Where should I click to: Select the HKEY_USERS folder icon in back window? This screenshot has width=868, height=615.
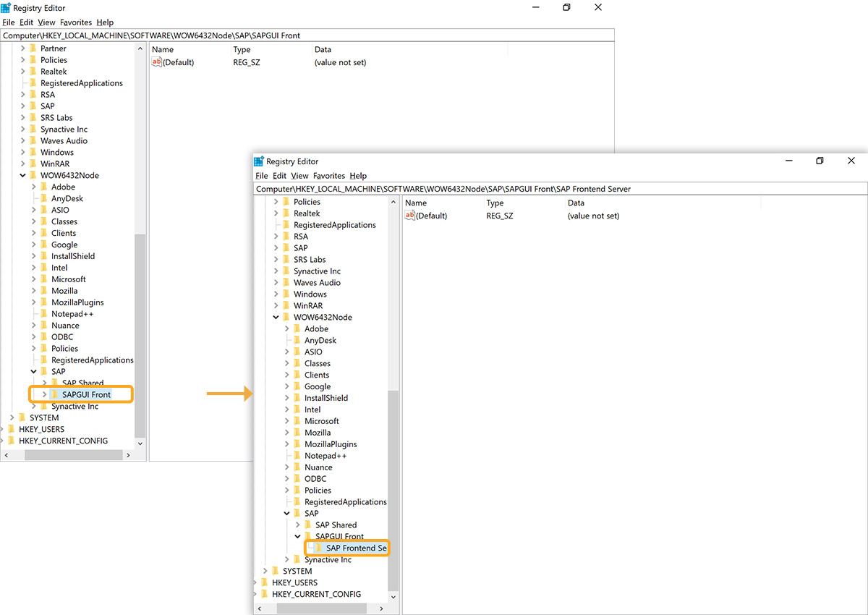pos(11,429)
